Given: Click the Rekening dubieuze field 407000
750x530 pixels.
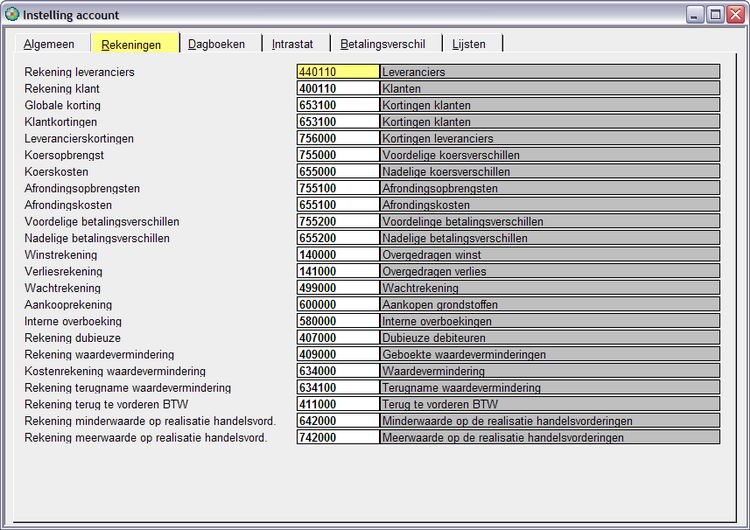Looking at the screenshot, I should click(337, 338).
